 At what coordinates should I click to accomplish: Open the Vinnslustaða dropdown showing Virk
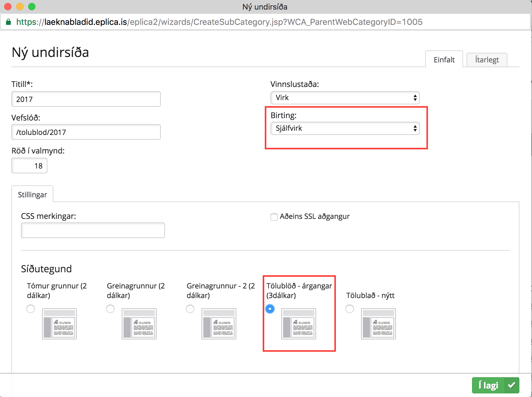[345, 98]
